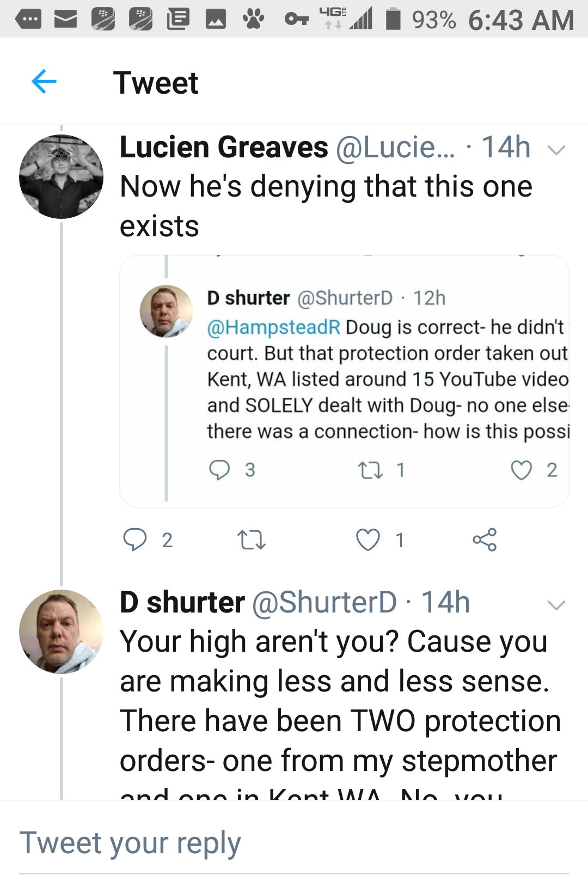
Task: Retweet Lucien Greaves' tweet
Action: (x=252, y=540)
